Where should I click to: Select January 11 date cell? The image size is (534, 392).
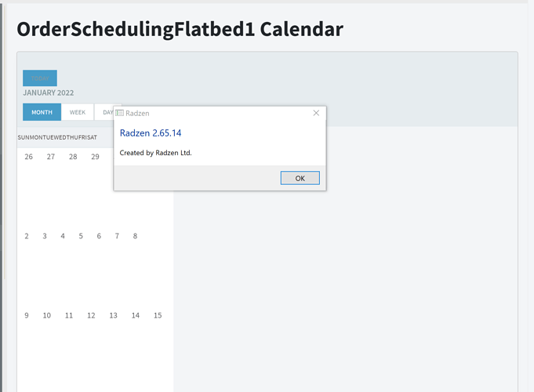coord(69,315)
